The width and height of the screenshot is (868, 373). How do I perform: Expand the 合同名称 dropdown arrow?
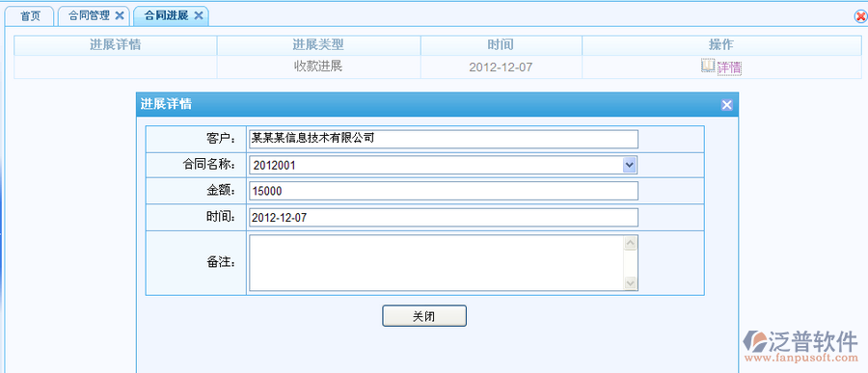pos(630,165)
